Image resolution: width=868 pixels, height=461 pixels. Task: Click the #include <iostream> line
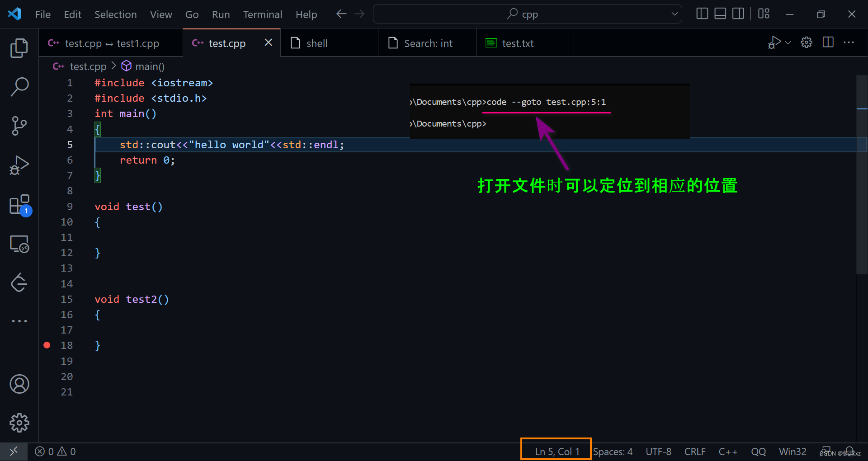tap(153, 83)
